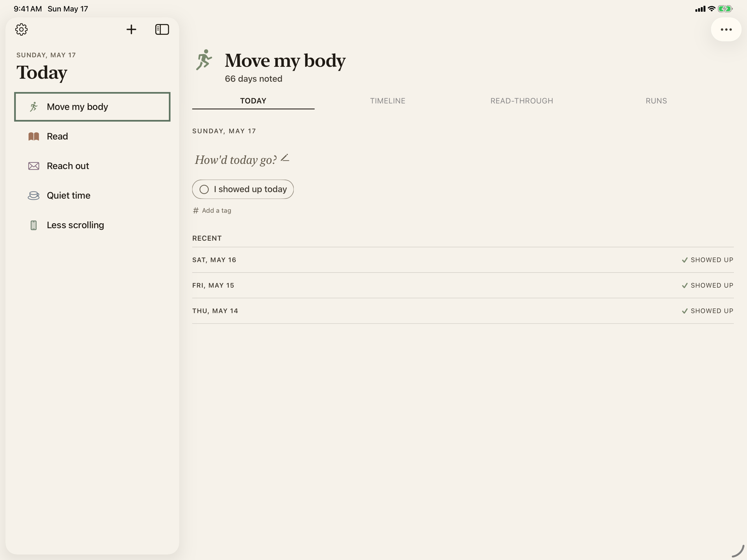Switch to the TODAY tab
This screenshot has height=560, width=747.
click(253, 101)
